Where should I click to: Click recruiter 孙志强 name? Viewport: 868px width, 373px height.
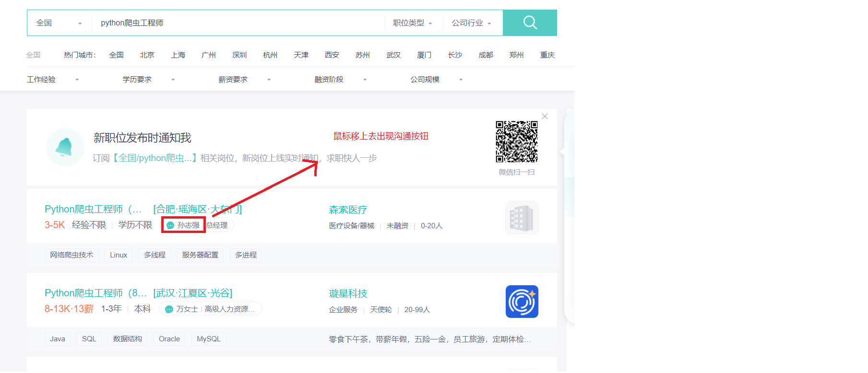pyautogui.click(x=188, y=225)
